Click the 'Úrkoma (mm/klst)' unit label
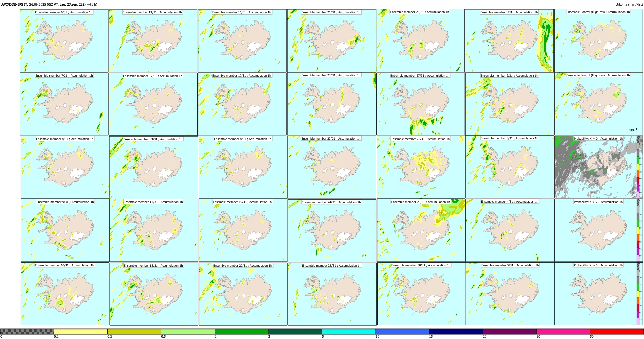This screenshot has height=339, width=644. (629, 4)
